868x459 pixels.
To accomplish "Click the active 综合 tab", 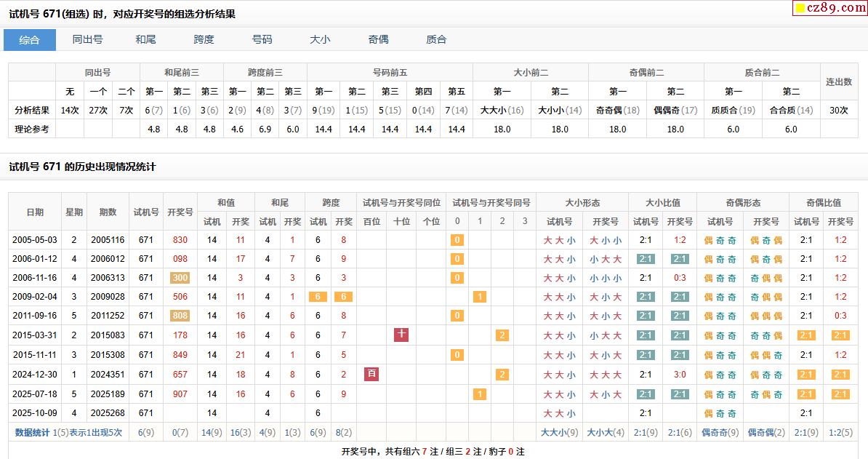I will click(x=30, y=39).
